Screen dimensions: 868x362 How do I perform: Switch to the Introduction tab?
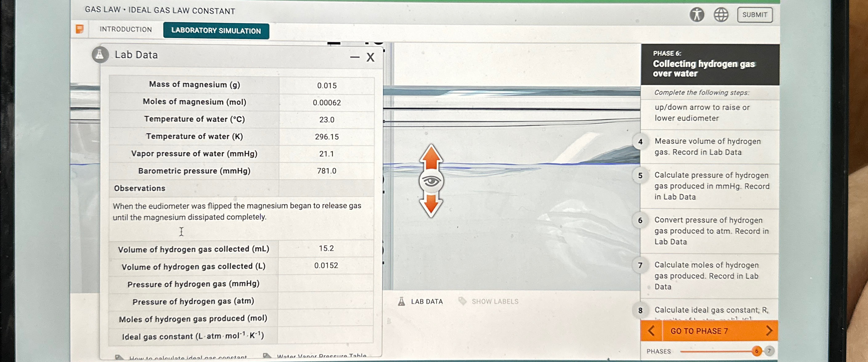pyautogui.click(x=126, y=29)
